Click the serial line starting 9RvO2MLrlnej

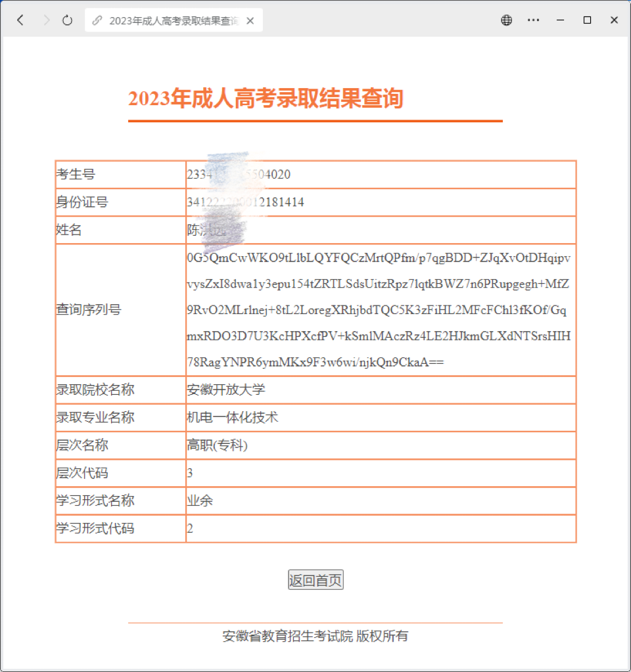(377, 310)
